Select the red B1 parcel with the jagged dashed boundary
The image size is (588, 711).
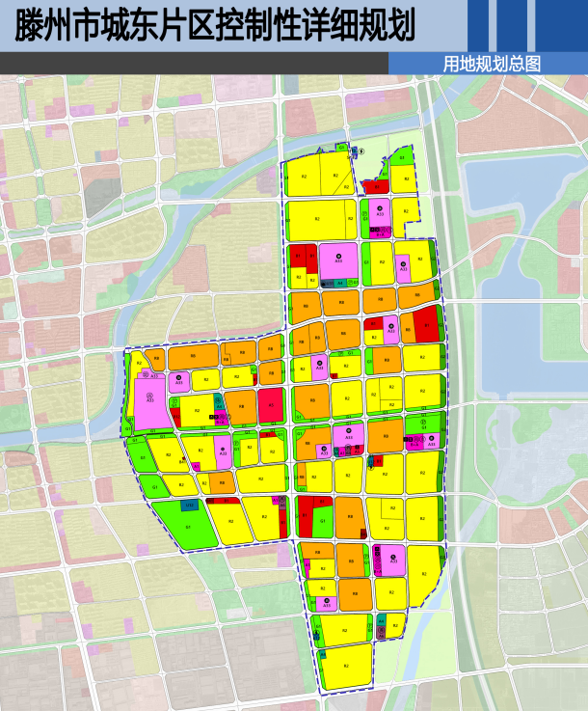[377, 186]
